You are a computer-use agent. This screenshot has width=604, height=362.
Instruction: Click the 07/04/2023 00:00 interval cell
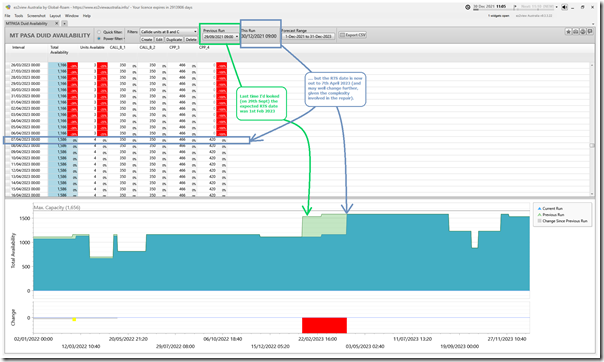[25, 139]
